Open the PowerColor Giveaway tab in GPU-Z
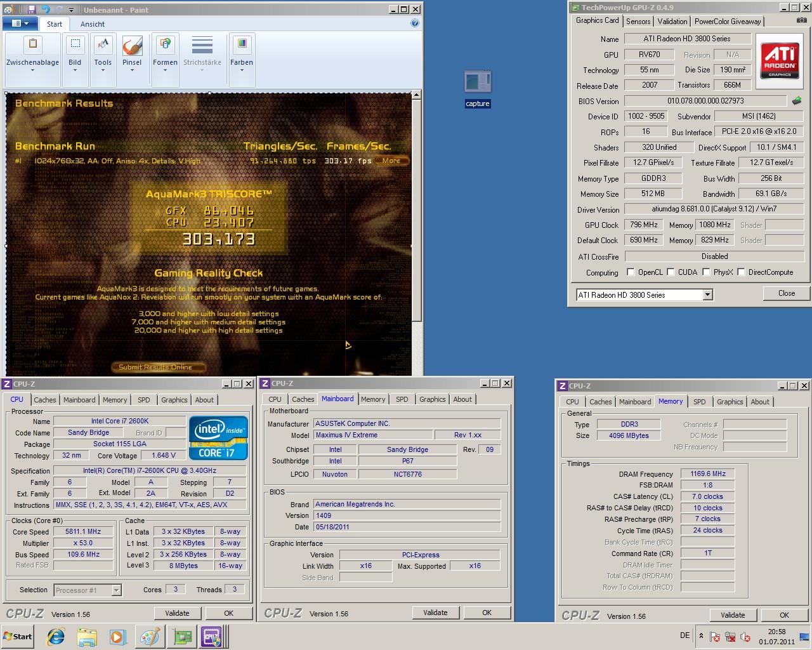The image size is (812, 650). pyautogui.click(x=728, y=21)
